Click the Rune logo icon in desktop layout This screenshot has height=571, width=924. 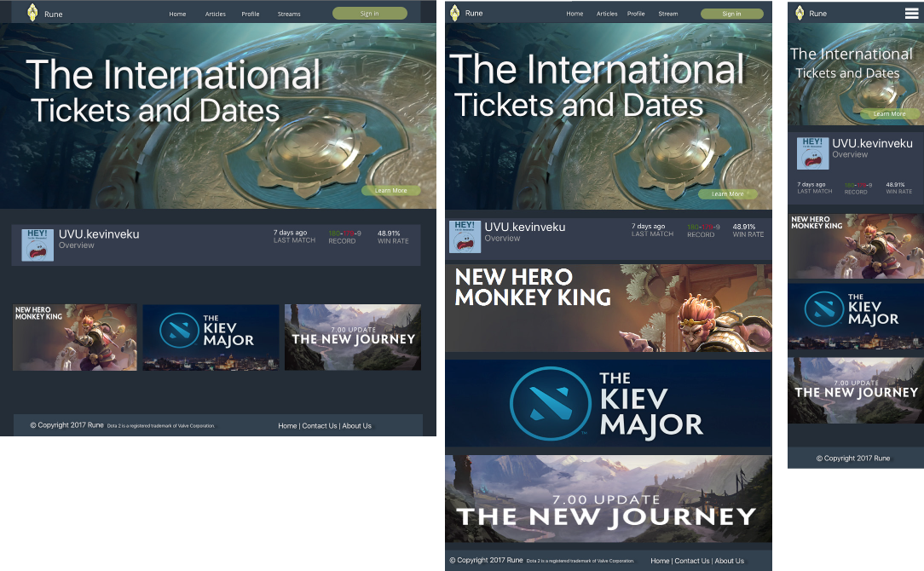33,13
